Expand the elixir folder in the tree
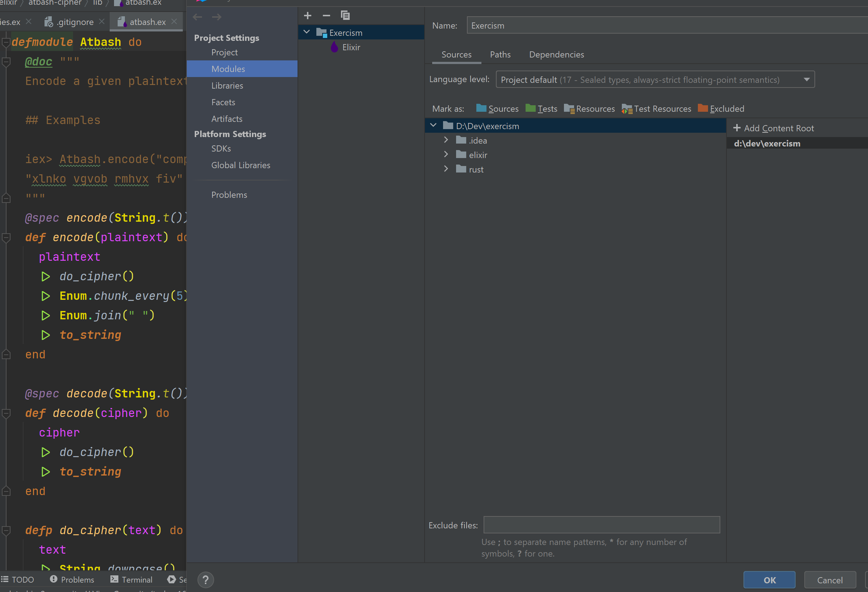This screenshot has height=592, width=868. (x=446, y=154)
